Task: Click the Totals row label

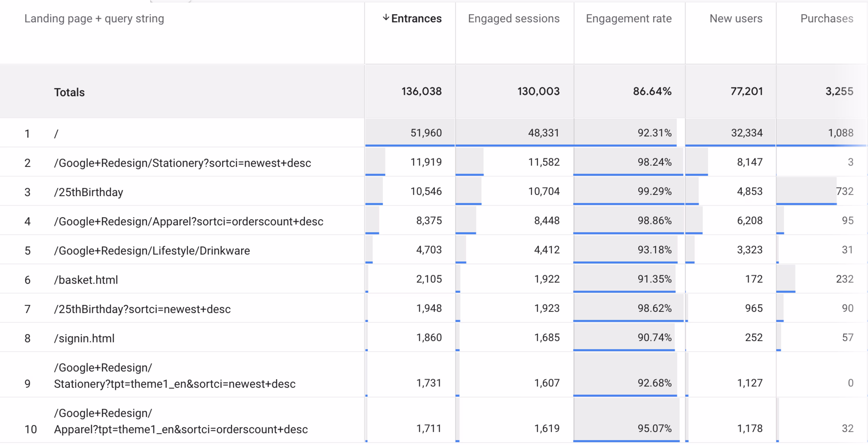Action: coord(69,92)
